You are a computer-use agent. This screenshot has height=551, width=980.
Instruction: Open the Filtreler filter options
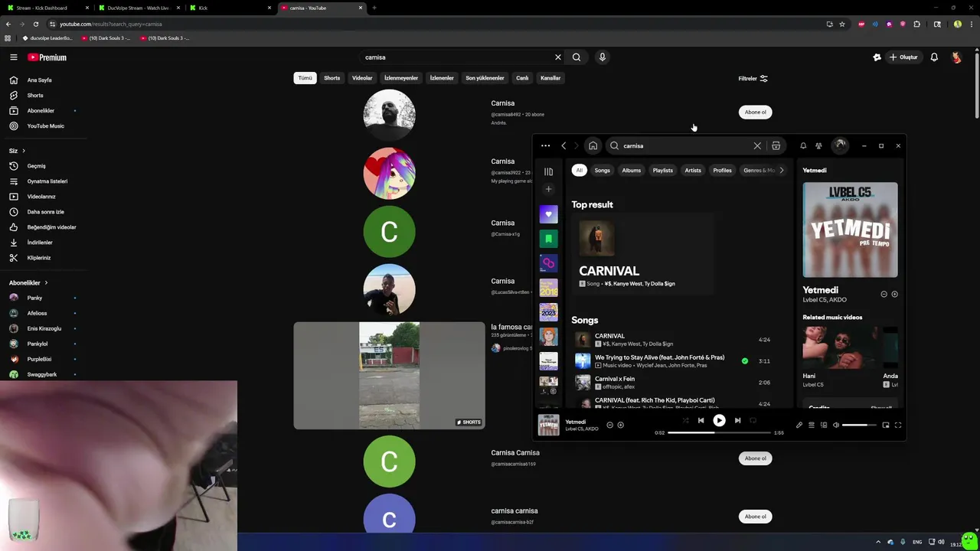point(753,78)
